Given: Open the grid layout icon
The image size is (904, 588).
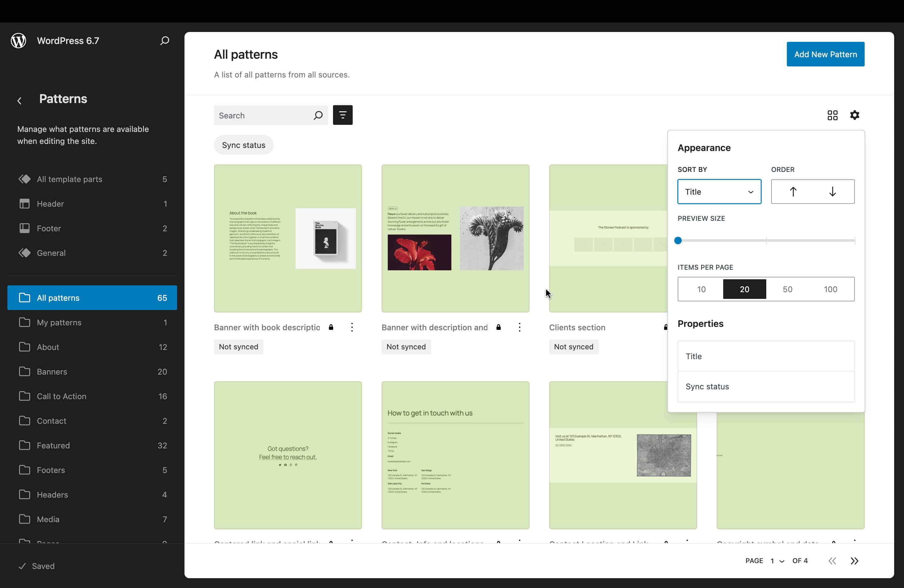Looking at the screenshot, I should 832,115.
